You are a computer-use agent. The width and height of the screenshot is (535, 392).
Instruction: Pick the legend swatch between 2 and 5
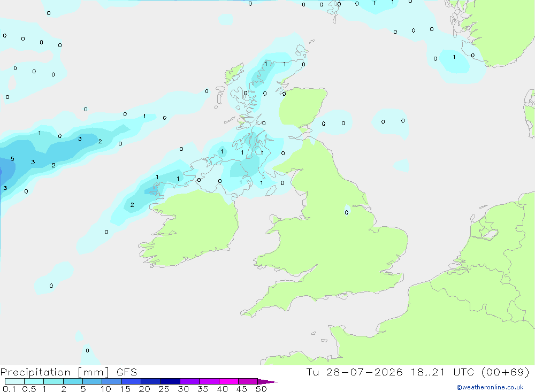click(73, 381)
